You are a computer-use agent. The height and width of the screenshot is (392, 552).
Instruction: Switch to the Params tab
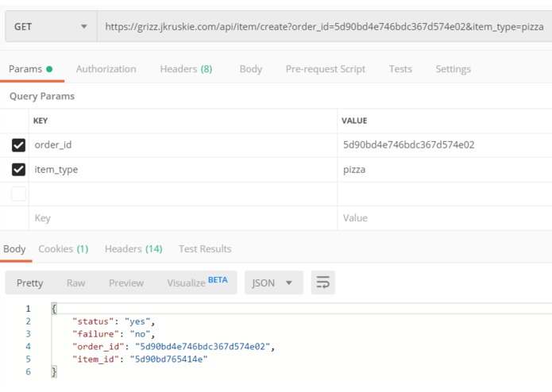tap(31, 69)
